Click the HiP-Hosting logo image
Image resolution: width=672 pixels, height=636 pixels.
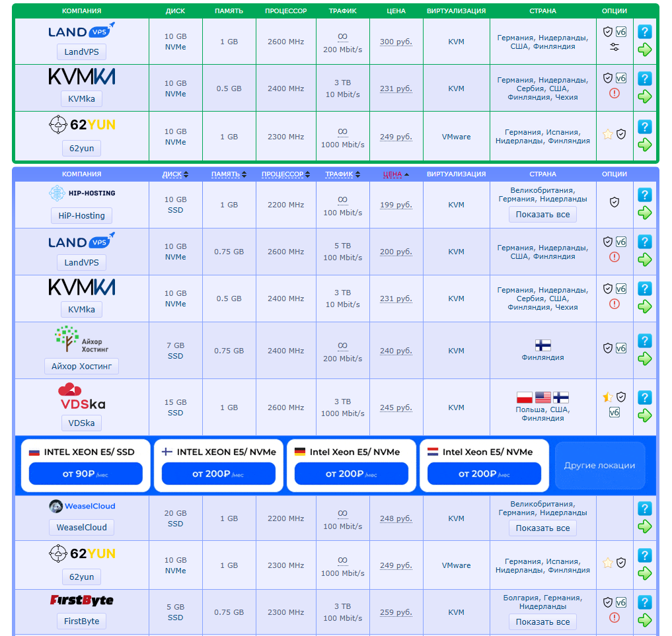81,193
